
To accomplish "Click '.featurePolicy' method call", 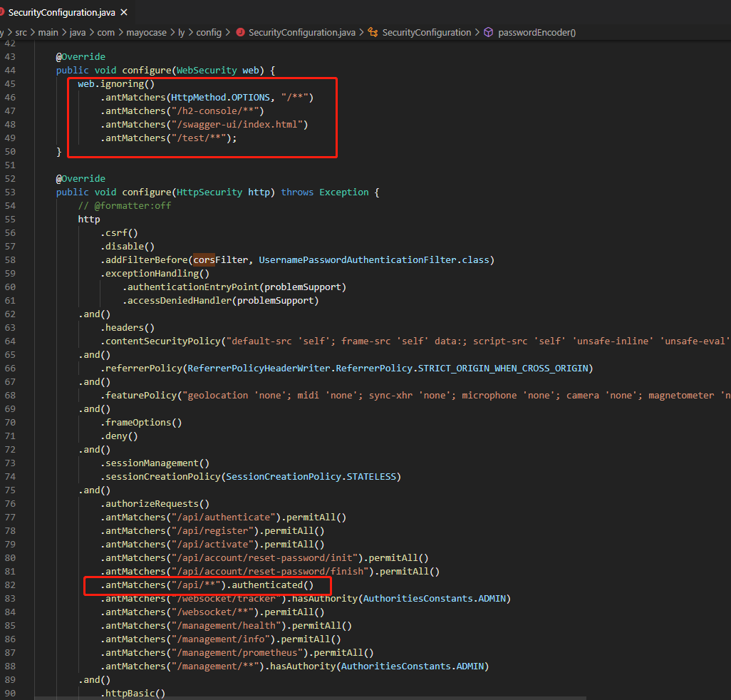I will pyautogui.click(x=138, y=395).
